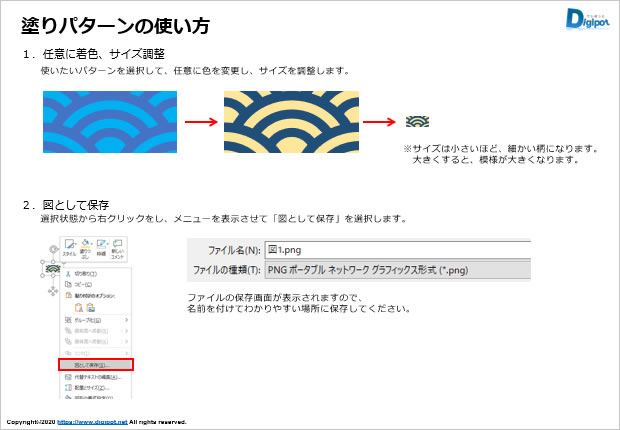Click the blue wave pattern image
The image size is (620, 430).
110,122
